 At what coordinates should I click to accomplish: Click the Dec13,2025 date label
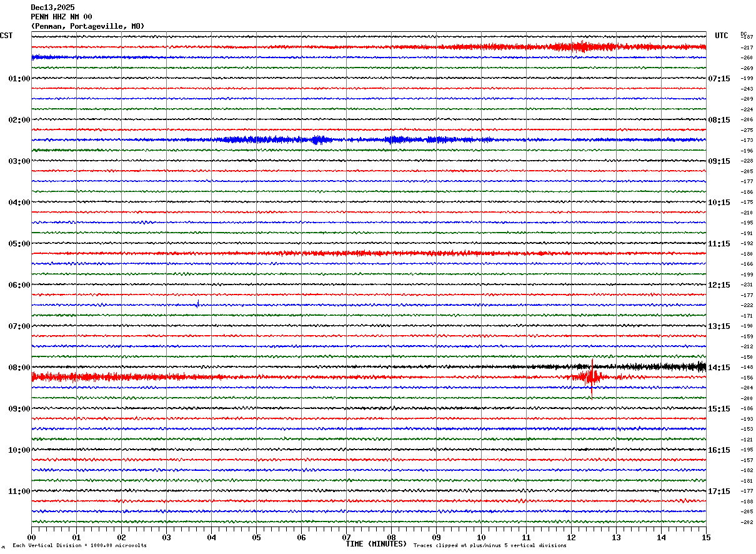click(52, 8)
